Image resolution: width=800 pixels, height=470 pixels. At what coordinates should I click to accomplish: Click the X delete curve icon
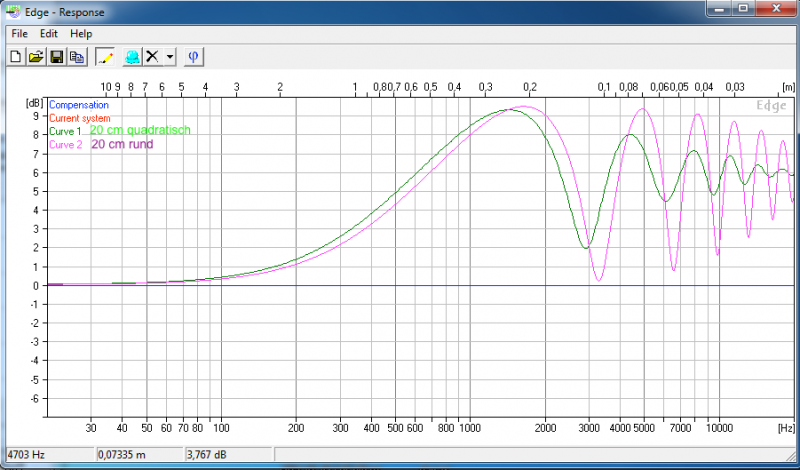click(x=152, y=57)
